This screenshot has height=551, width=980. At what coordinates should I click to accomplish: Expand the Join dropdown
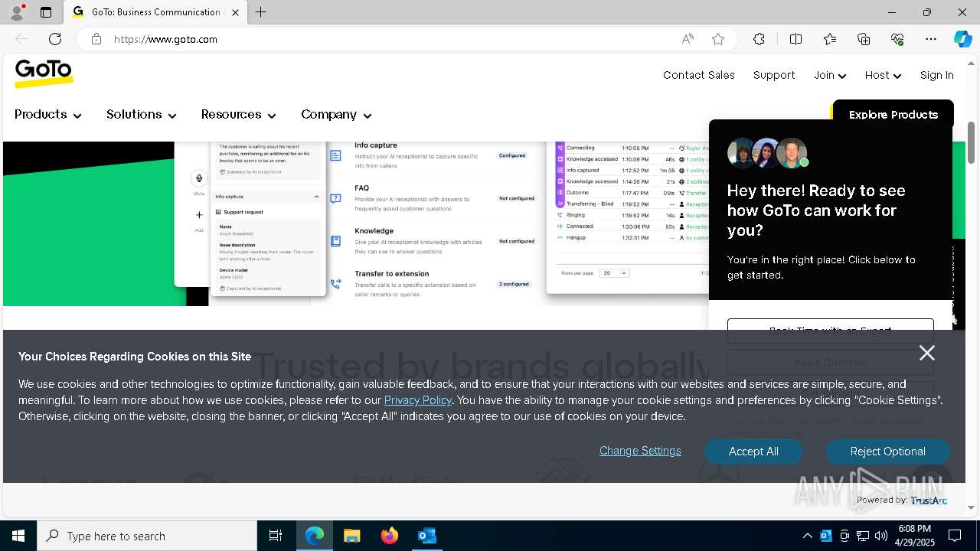point(830,75)
